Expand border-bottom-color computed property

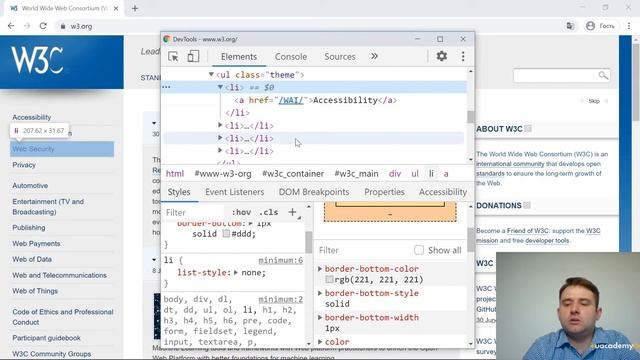pos(320,269)
